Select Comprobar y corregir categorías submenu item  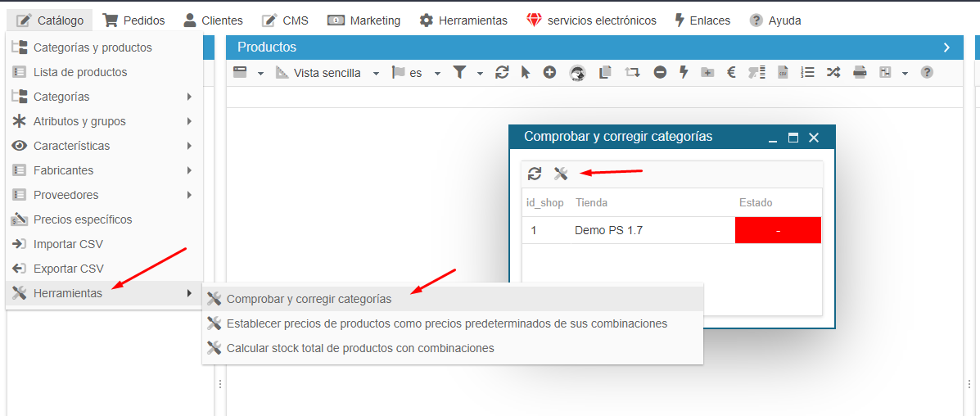click(309, 299)
